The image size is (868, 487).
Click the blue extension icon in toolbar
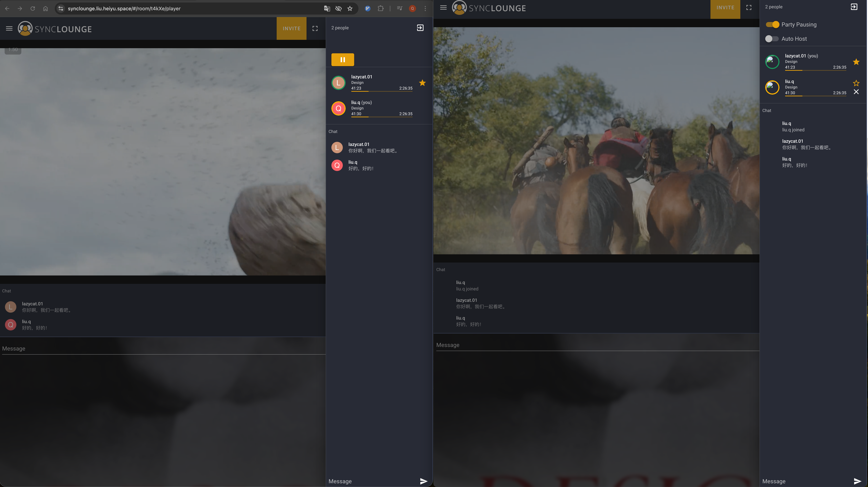(x=368, y=8)
